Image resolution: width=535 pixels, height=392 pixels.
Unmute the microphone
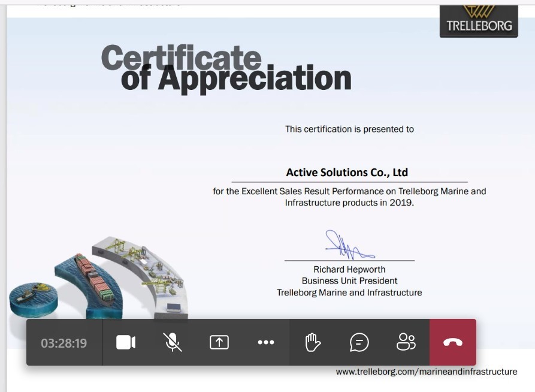(x=173, y=342)
